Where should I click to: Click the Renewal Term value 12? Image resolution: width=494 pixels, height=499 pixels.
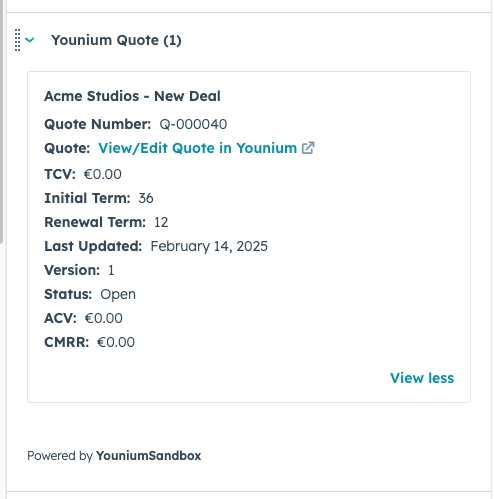(x=161, y=222)
